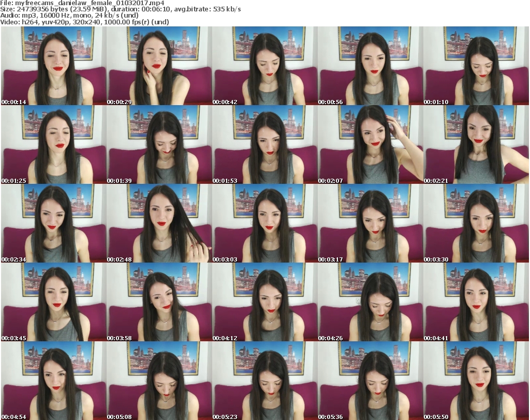Pick the frame timestamped 00:01:25

point(54,144)
